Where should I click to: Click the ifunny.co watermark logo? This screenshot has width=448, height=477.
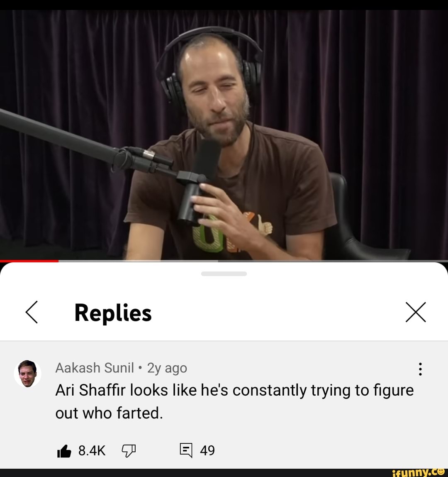(x=418, y=472)
